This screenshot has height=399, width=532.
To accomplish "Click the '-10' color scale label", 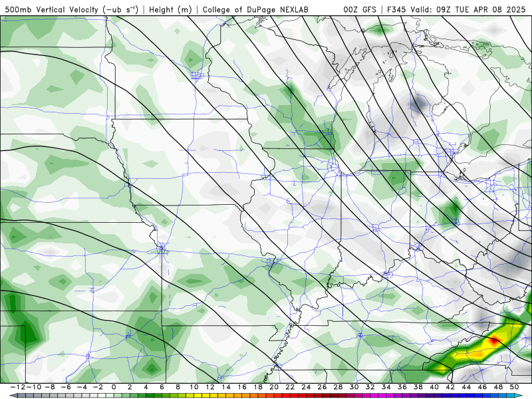I will (x=33, y=387).
